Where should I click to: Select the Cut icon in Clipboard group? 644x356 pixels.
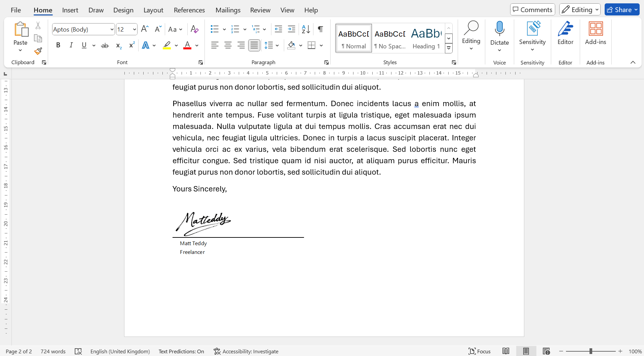pyautogui.click(x=38, y=25)
